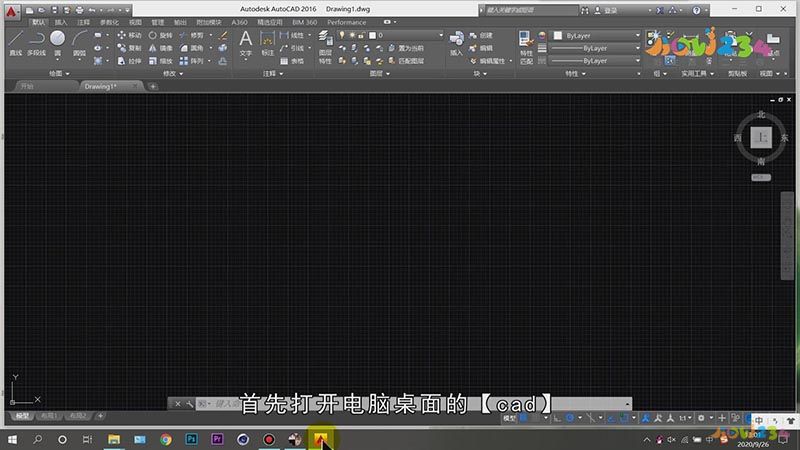Click the Plot/Print icon in quick access toolbar
This screenshot has height=450, width=800.
point(79,10)
